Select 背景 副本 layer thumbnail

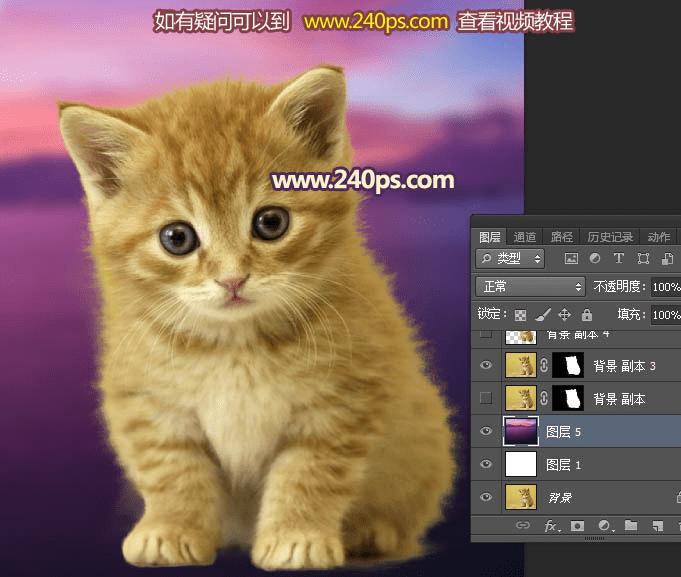click(x=521, y=398)
